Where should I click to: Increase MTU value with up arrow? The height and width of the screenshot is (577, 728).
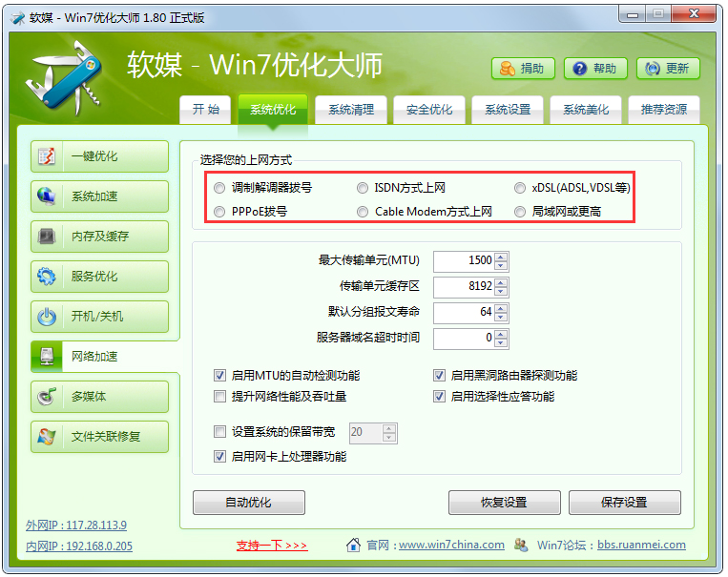(x=501, y=258)
